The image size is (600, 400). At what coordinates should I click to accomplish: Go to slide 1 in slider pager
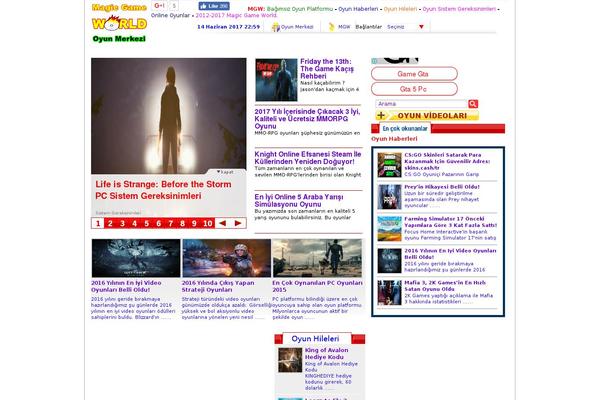[x=98, y=223]
